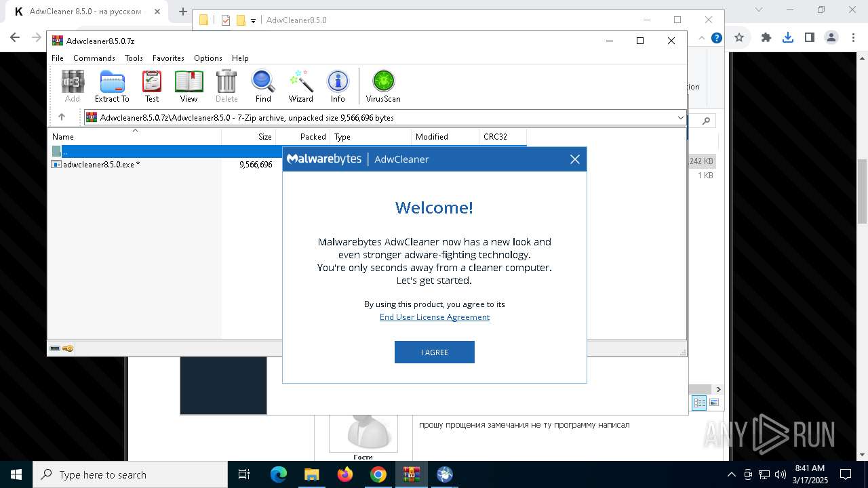Screen dimensions: 868x488
Task: Click Explorer details view toggle icon
Action: (699, 403)
